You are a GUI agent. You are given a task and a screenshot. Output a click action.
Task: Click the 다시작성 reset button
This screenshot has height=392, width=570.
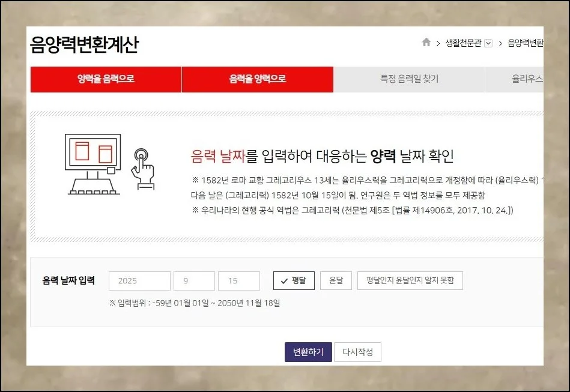357,352
